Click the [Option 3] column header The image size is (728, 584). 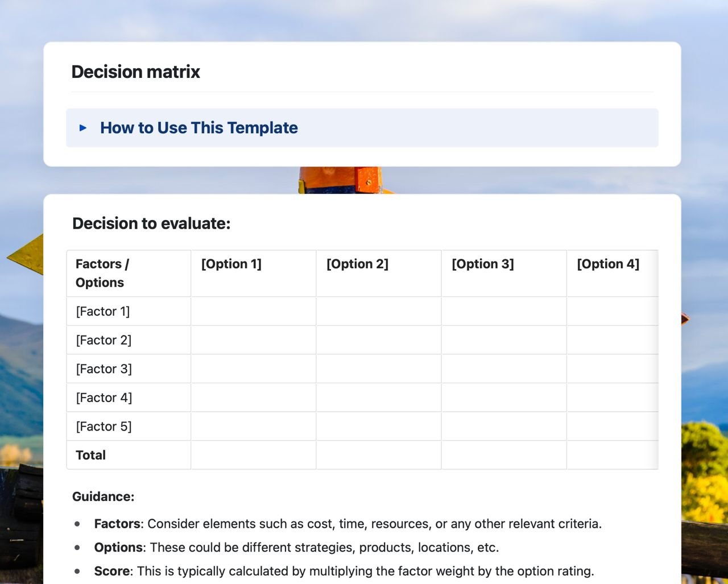click(483, 264)
